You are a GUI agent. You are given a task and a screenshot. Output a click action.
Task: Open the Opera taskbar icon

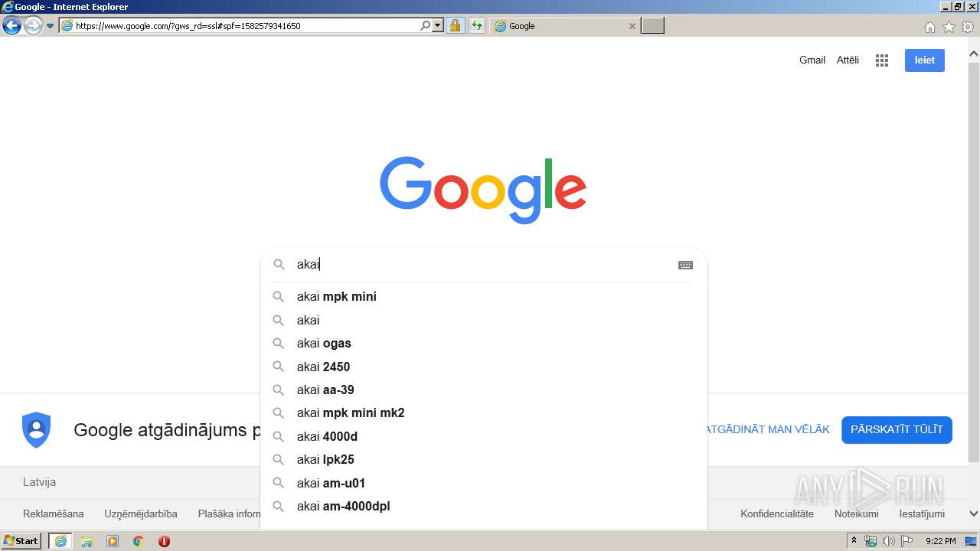[164, 541]
